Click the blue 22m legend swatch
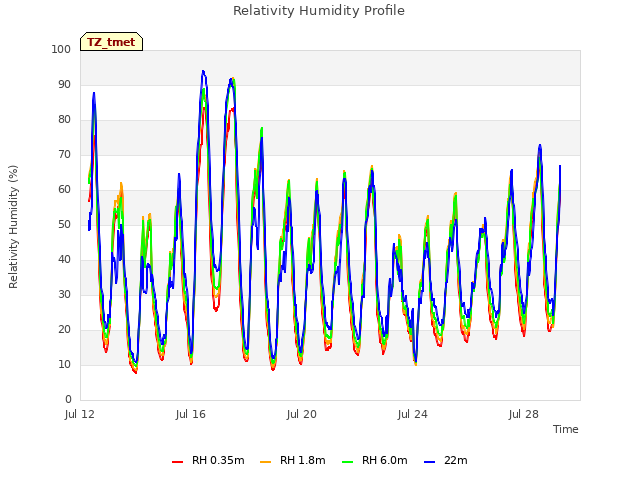This screenshot has width=640, height=480. [429, 462]
